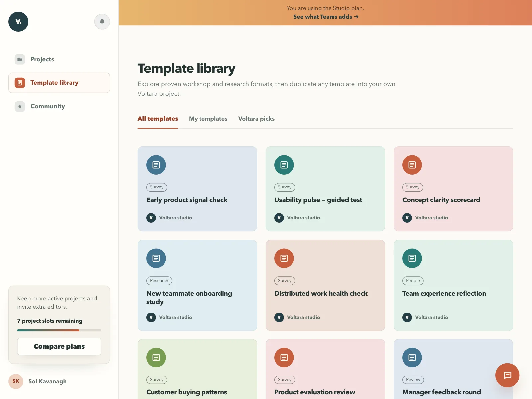Click 'You are using the Studio plan.' text
This screenshot has width=532, height=399.
[x=325, y=8]
